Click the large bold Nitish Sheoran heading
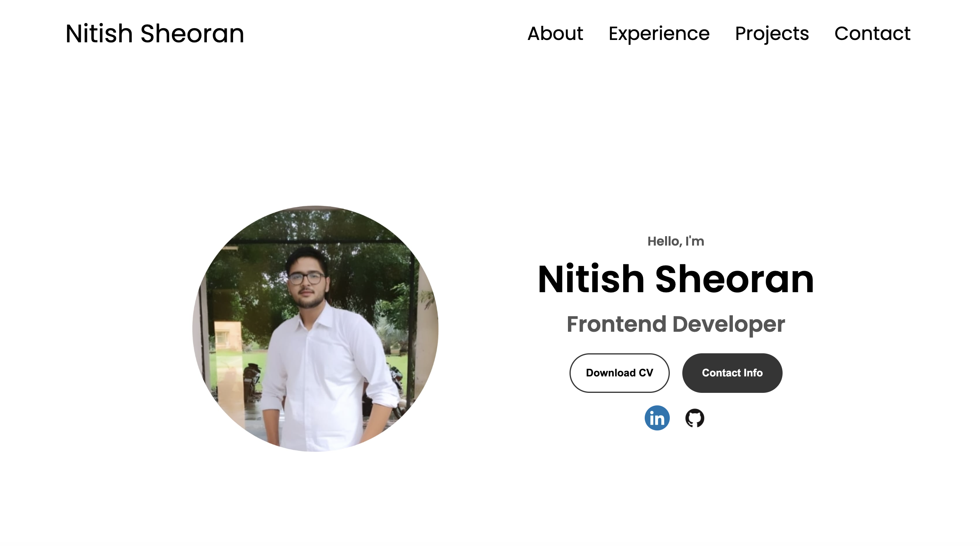980x546 pixels. click(x=676, y=279)
